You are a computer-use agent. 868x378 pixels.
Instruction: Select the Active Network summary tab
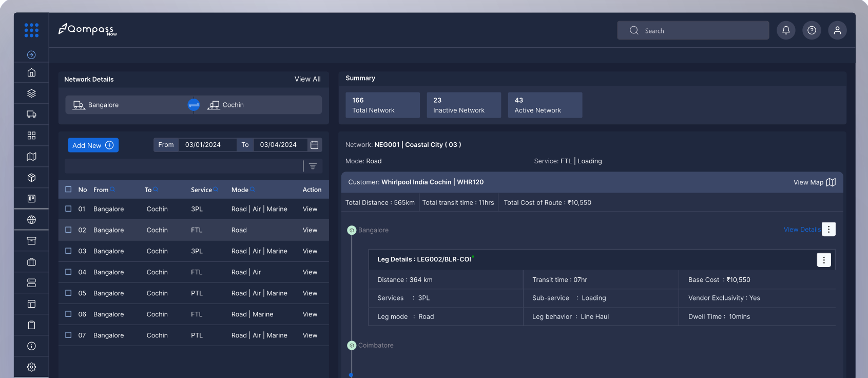(545, 105)
